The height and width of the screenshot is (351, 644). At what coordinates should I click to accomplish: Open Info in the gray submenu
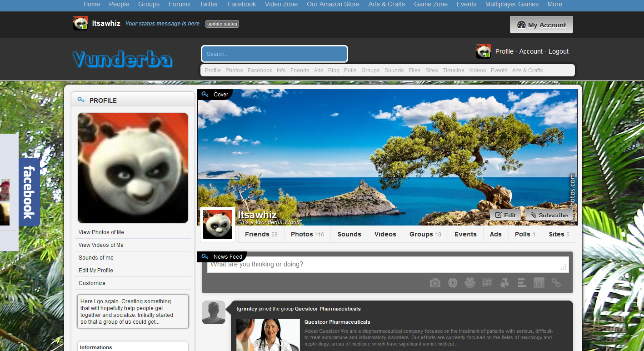[x=281, y=70]
